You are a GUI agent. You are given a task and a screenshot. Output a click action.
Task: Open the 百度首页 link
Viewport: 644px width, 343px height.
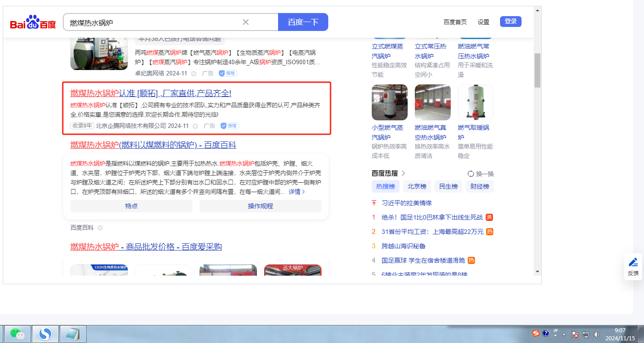click(455, 22)
